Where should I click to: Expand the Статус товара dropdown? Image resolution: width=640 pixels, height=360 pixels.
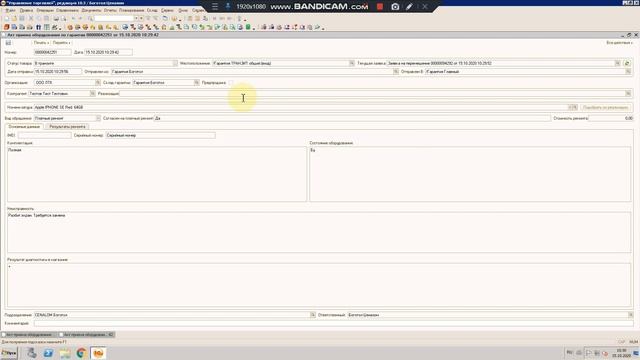click(175, 63)
